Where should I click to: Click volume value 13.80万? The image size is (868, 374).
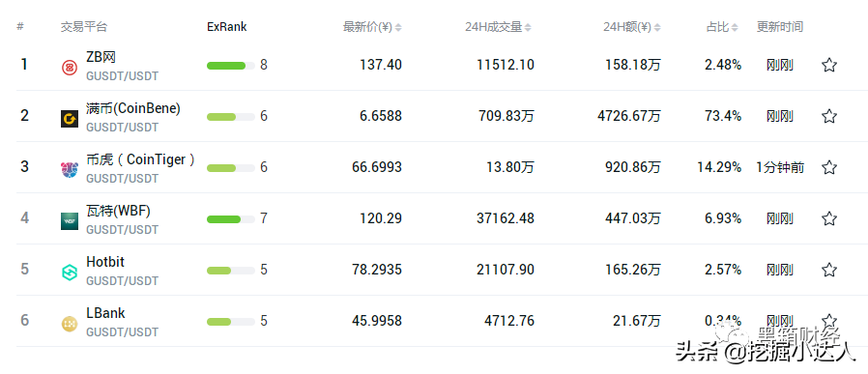point(510,167)
